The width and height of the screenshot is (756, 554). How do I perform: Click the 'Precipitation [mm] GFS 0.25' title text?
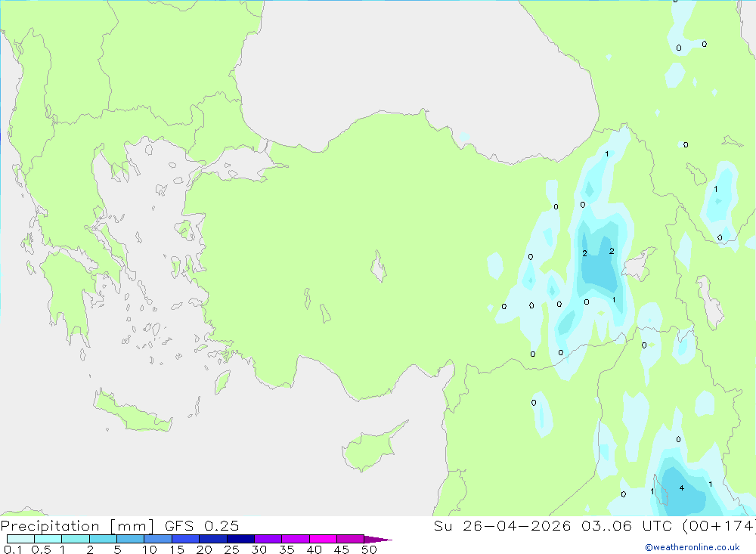pos(119,525)
